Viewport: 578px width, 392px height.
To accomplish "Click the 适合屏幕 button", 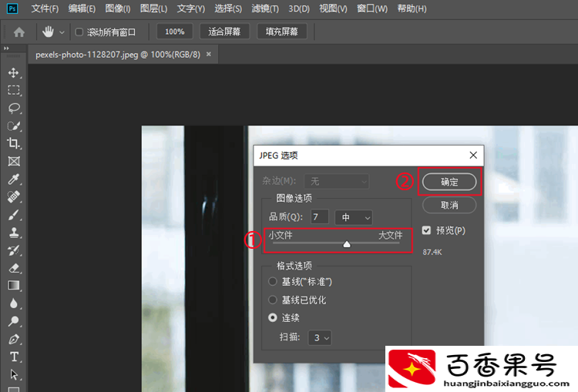I will (x=224, y=32).
